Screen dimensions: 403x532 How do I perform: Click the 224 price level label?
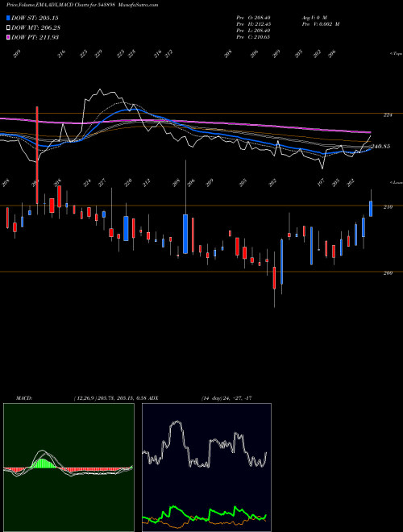pos(388,115)
